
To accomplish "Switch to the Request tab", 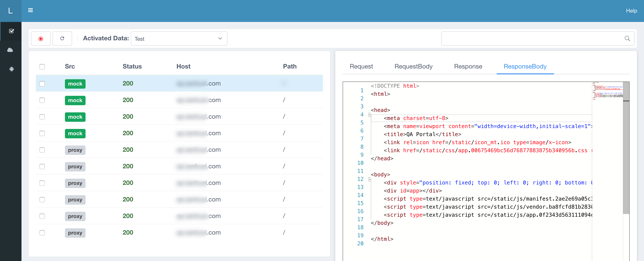I will [361, 66].
